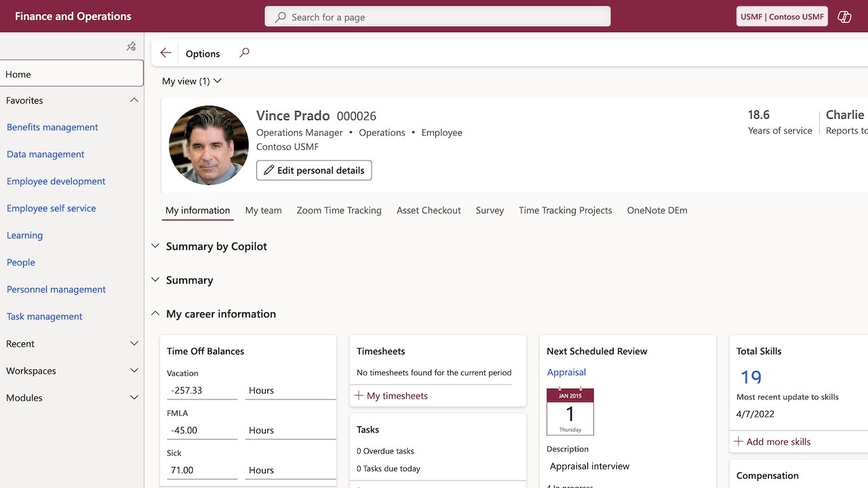Click the calendar icon showing Jan 2015

click(570, 411)
